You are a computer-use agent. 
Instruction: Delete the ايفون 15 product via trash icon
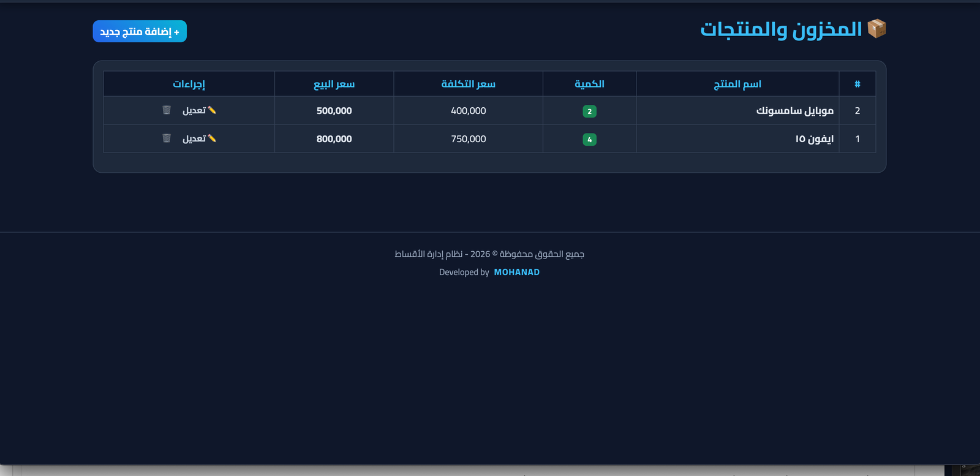(x=167, y=138)
